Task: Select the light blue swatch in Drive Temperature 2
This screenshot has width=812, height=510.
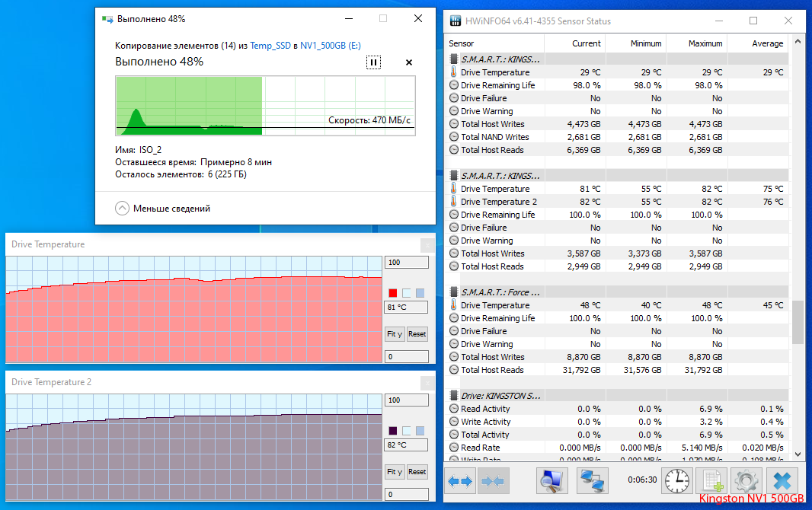Action: (420, 431)
